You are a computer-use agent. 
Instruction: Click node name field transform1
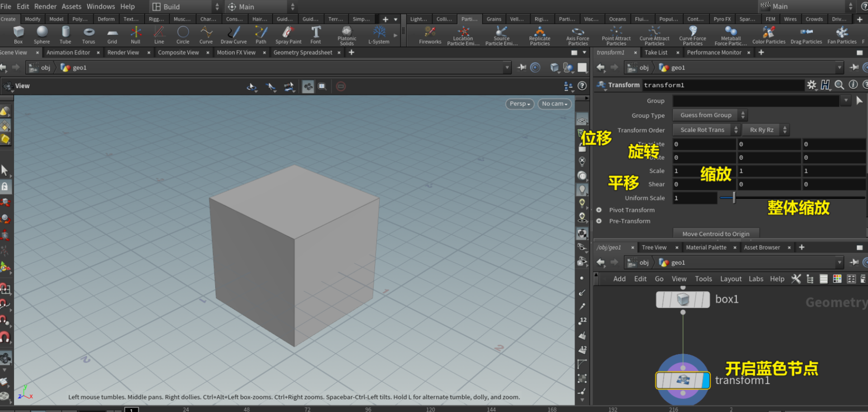(722, 85)
